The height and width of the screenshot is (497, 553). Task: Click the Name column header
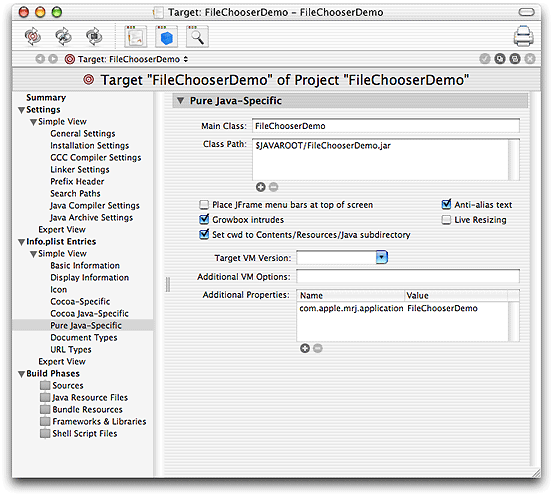pyautogui.click(x=351, y=295)
